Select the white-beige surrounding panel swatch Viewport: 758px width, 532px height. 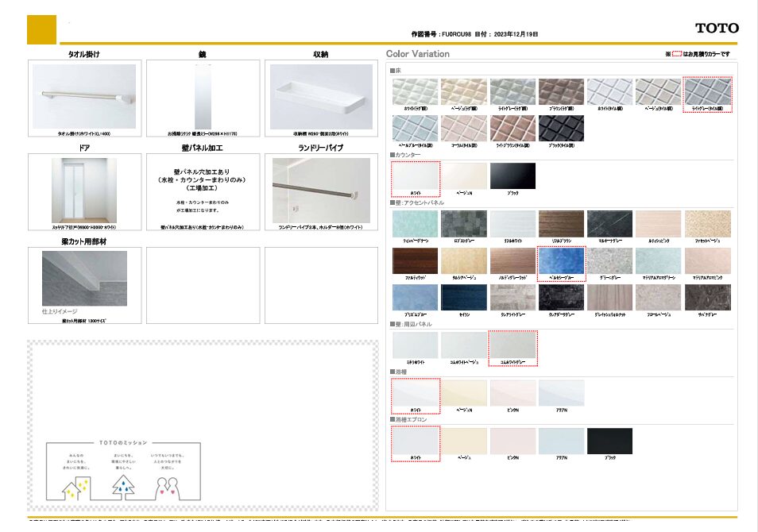(x=464, y=345)
